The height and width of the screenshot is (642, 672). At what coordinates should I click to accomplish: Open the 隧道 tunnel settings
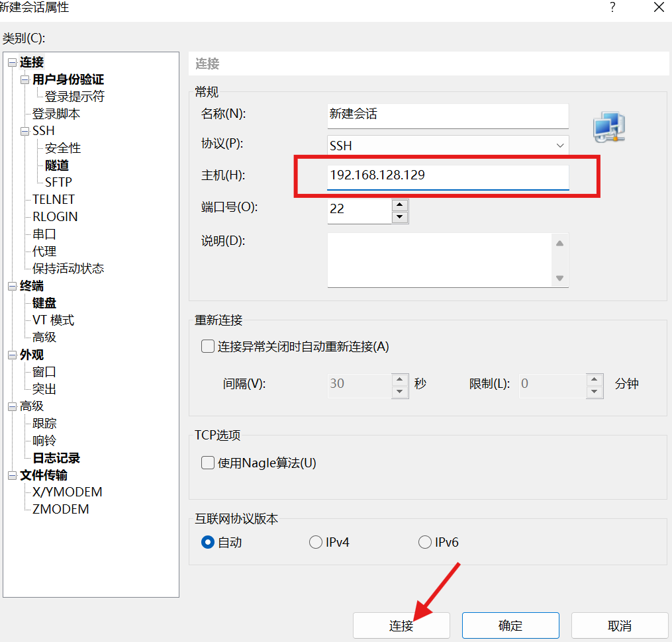57,165
